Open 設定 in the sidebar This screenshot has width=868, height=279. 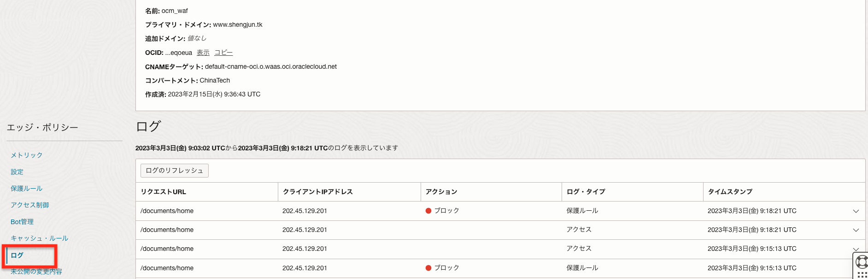(x=17, y=172)
